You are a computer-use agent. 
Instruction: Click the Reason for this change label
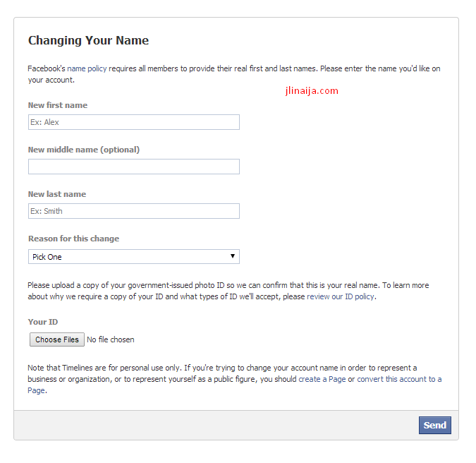74,239
